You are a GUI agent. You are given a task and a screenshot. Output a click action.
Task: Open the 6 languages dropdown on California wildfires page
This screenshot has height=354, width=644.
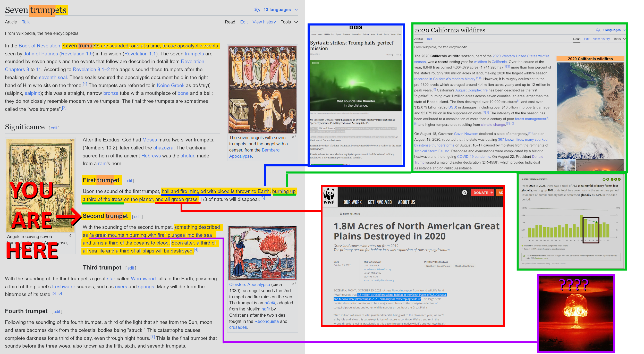pyautogui.click(x=611, y=30)
